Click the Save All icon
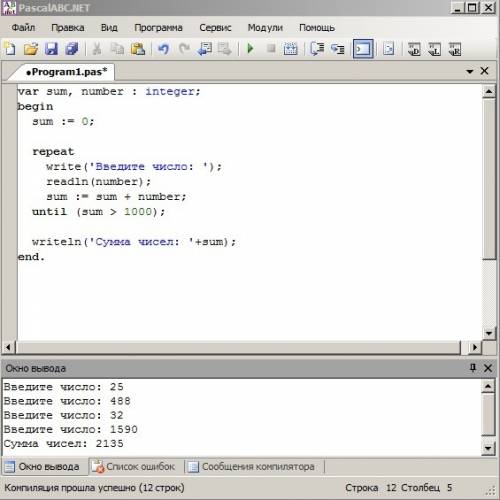This screenshot has height=500, width=500. click(72, 49)
